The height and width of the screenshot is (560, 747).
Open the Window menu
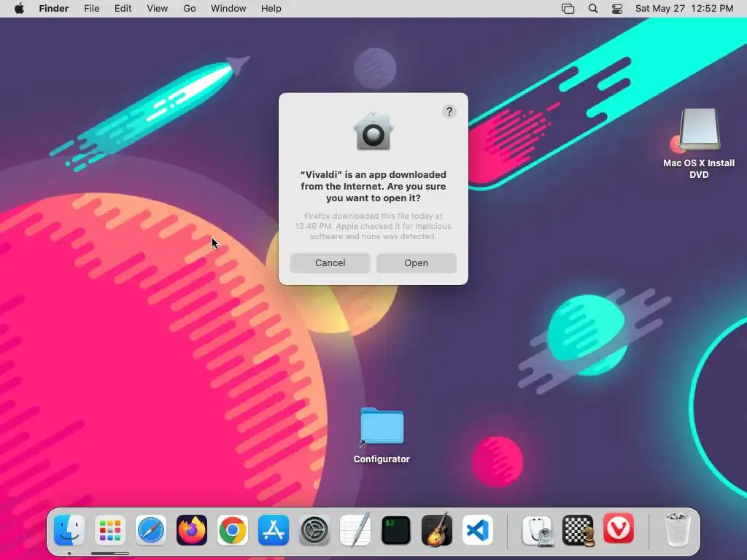(228, 9)
